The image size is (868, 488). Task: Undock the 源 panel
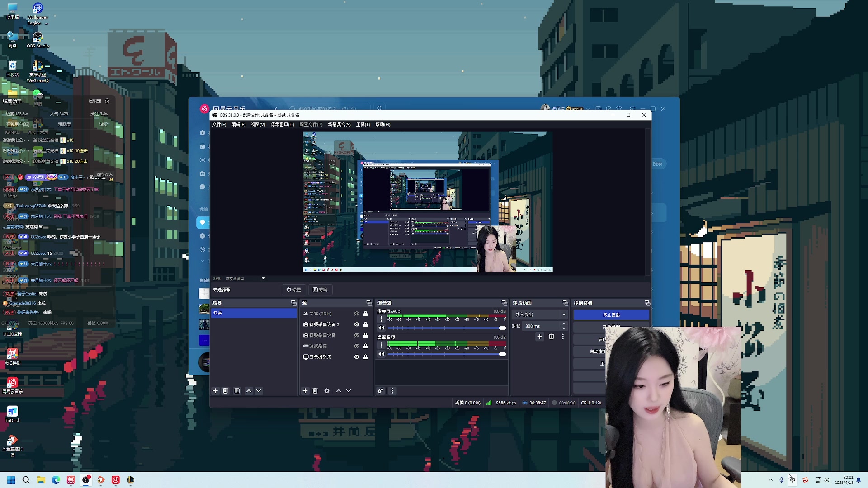coord(369,303)
